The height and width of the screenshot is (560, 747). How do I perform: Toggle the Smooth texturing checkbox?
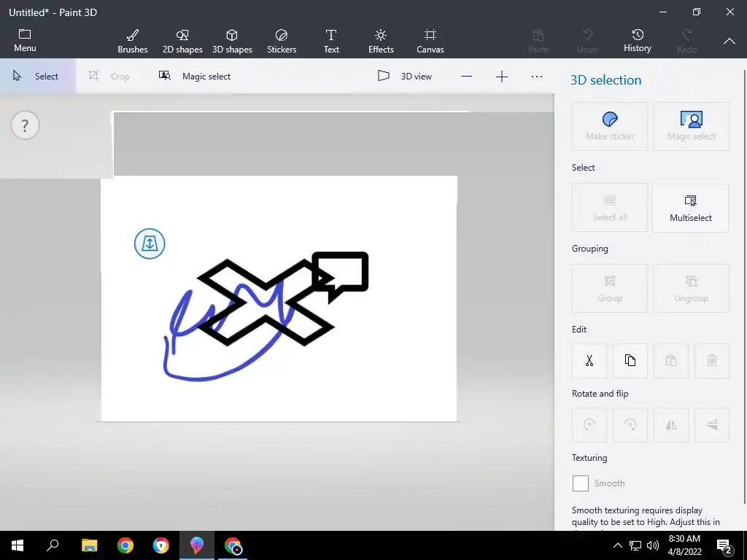[580, 483]
